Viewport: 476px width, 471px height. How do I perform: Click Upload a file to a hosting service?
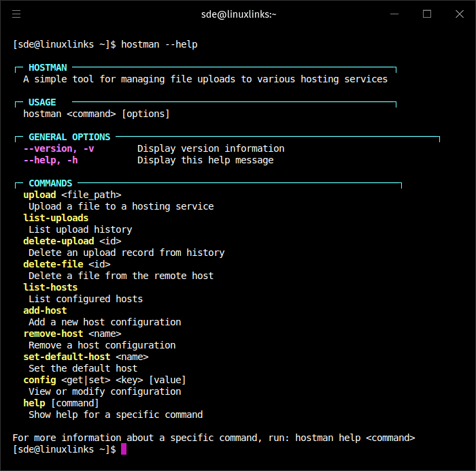pyautogui.click(x=121, y=206)
